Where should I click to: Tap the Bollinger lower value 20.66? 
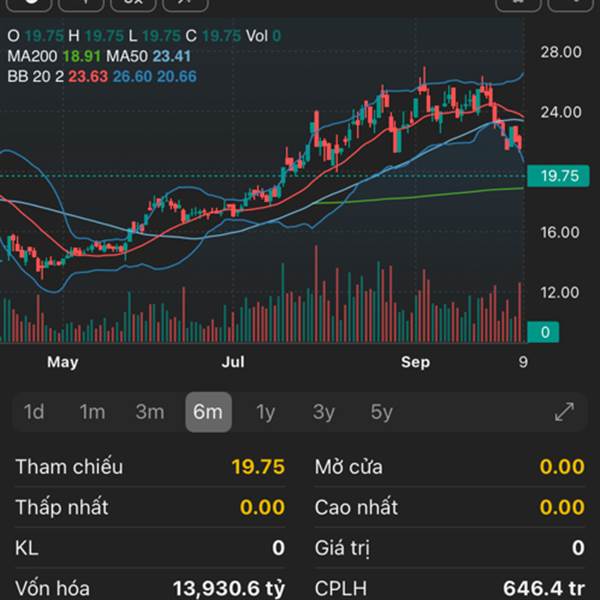tap(177, 77)
